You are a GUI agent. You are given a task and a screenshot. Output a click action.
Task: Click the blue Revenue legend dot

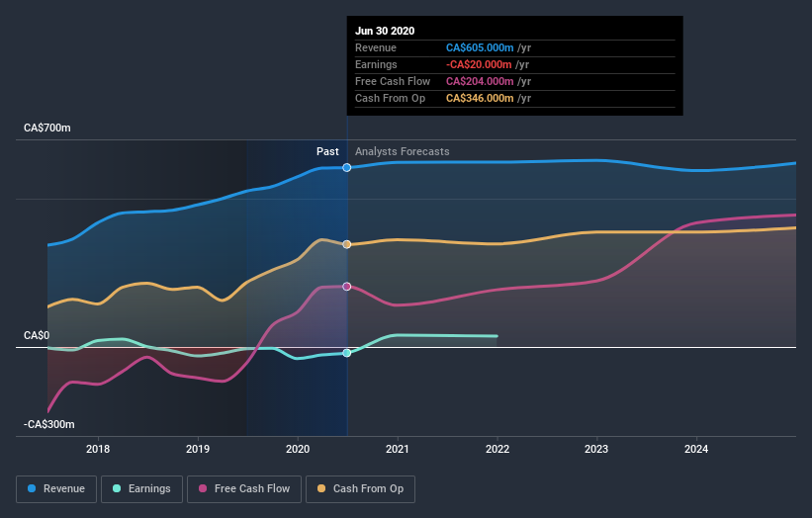tap(32, 488)
